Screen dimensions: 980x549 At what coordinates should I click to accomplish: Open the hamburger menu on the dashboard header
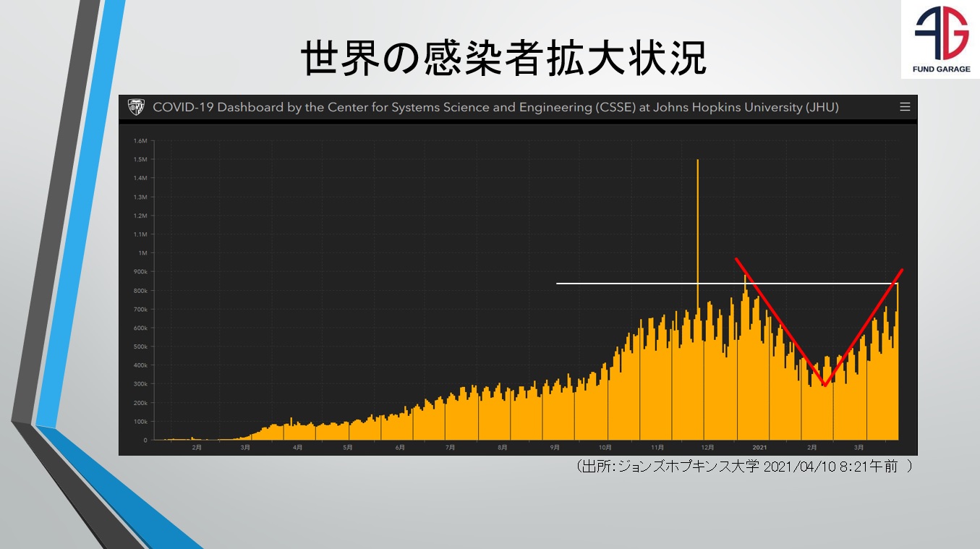click(x=904, y=107)
